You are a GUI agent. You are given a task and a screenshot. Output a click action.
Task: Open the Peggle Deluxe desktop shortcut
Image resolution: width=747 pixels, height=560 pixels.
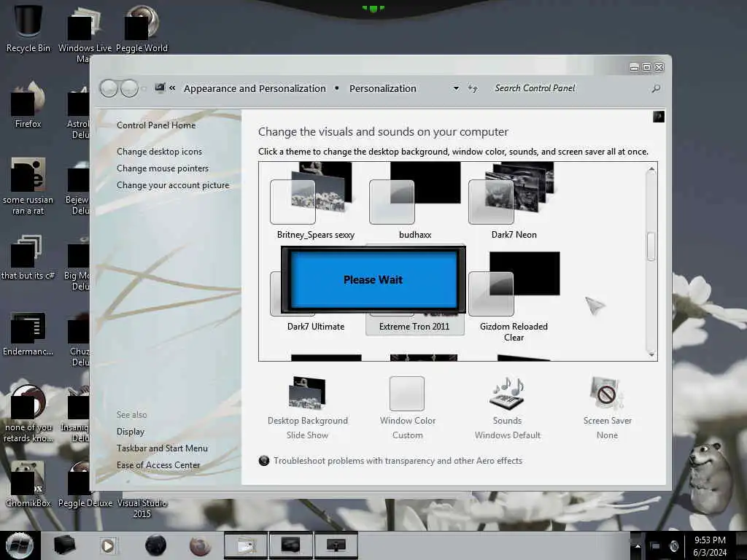pyautogui.click(x=85, y=484)
